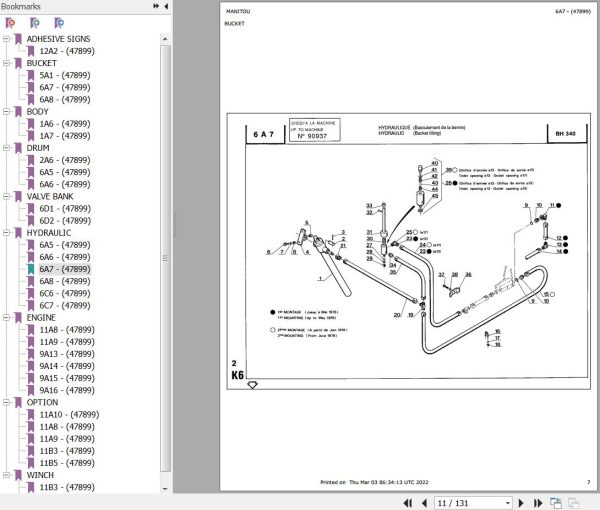Open bookmark 1A7 - (47899)
Viewport: 600px width, 510px height.
65,136
